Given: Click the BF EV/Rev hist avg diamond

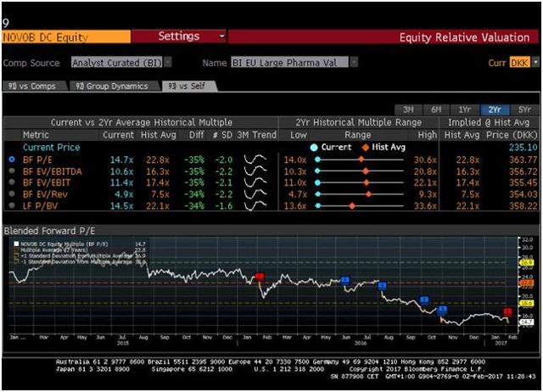Looking at the screenshot, I should pos(369,194).
